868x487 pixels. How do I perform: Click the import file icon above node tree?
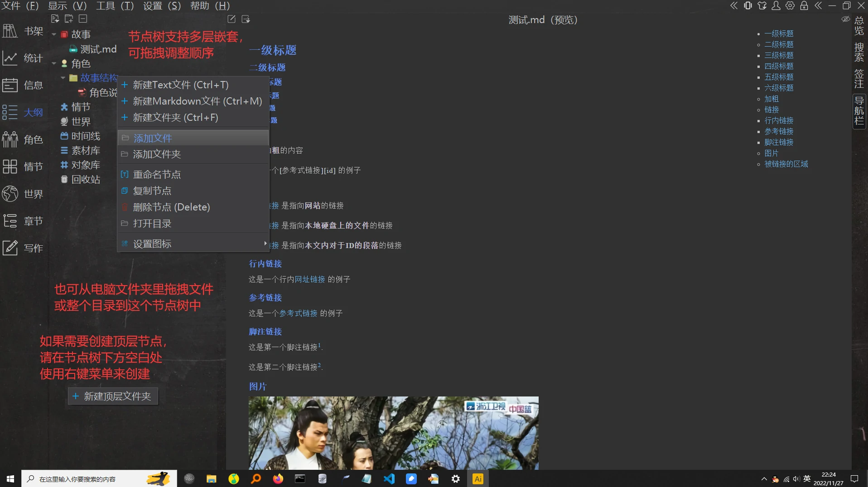[x=55, y=19]
